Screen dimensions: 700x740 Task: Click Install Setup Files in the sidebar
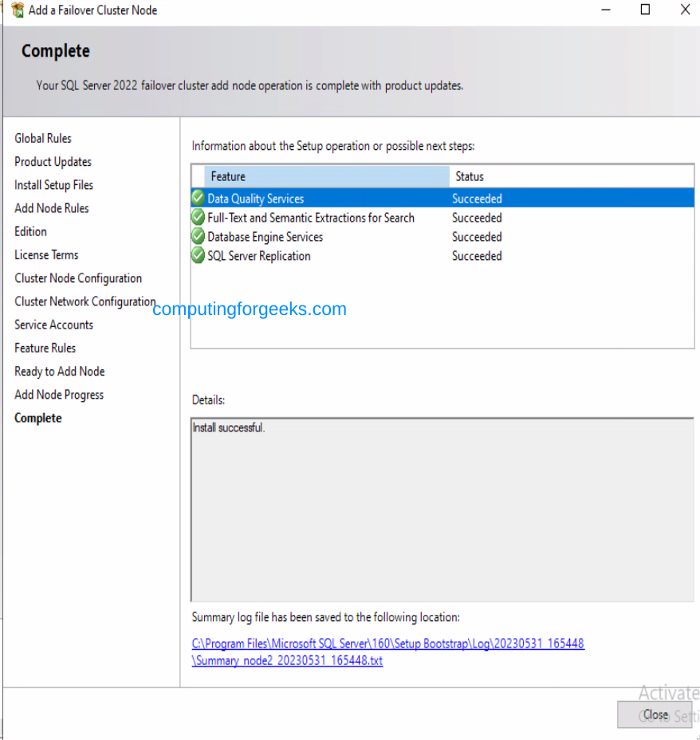53,184
